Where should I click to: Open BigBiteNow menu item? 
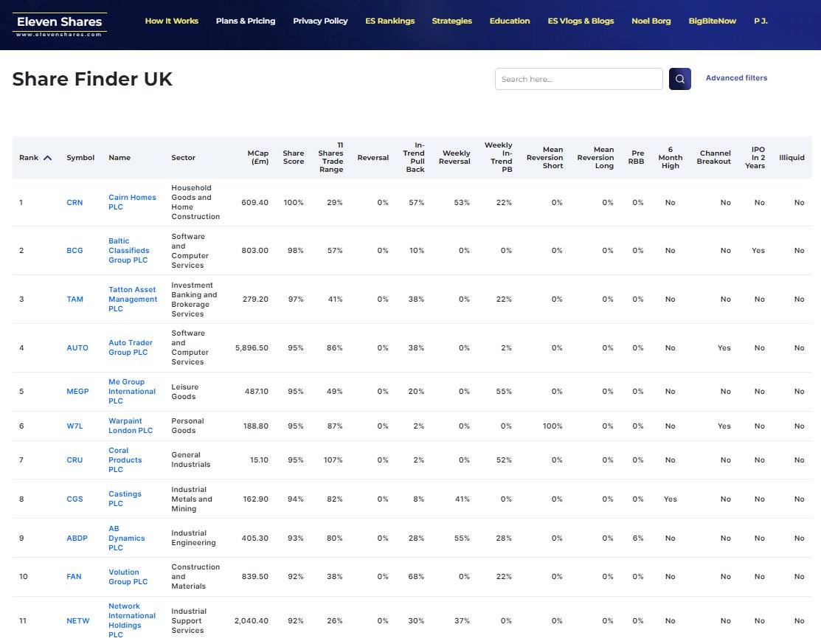[712, 21]
